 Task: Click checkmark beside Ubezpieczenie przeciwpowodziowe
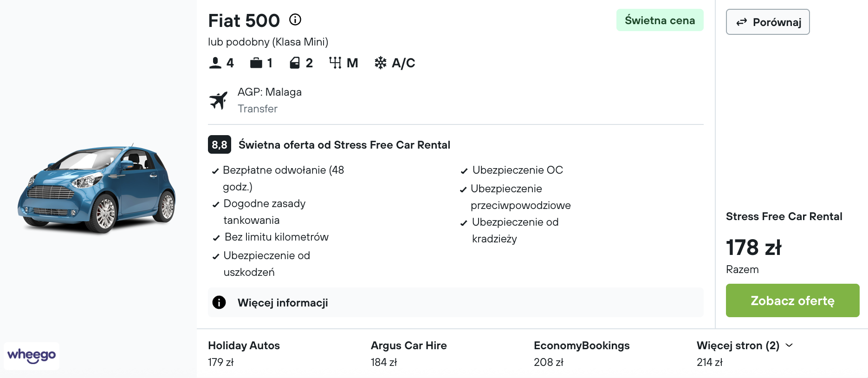coord(463,189)
